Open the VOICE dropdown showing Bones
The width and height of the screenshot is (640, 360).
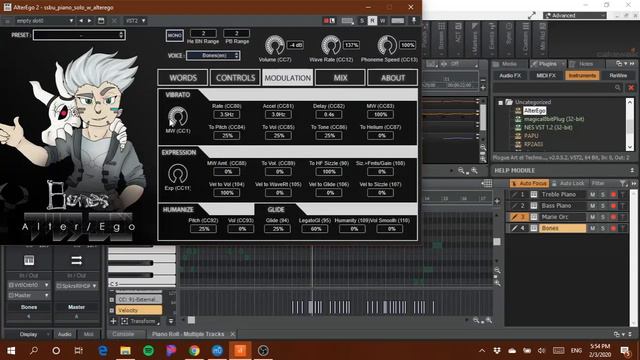(x=213, y=55)
